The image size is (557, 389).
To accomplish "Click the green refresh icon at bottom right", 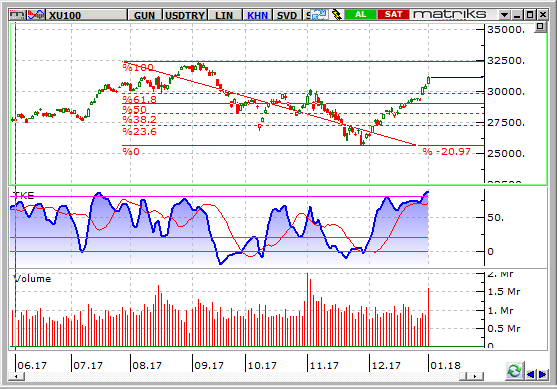I will tap(514, 371).
